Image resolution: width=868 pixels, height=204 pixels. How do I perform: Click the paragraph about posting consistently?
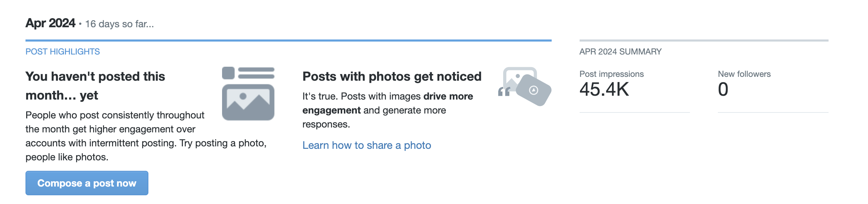146,136
